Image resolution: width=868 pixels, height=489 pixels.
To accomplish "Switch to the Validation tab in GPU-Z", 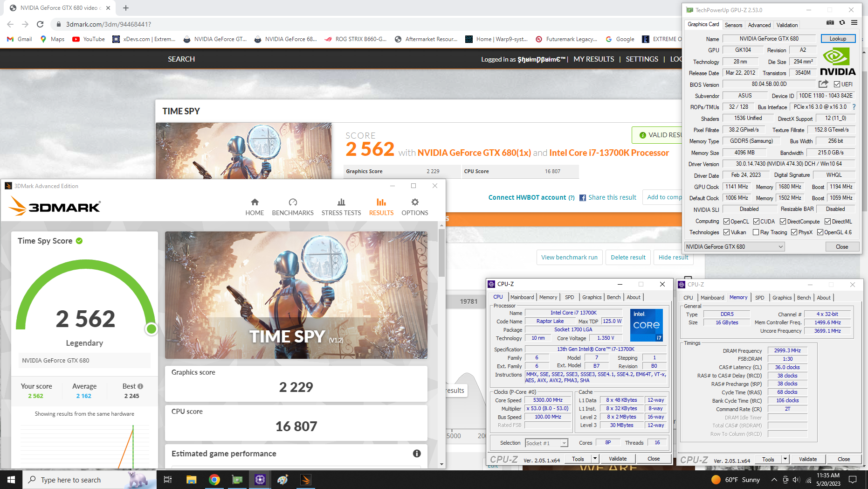I will click(x=787, y=25).
